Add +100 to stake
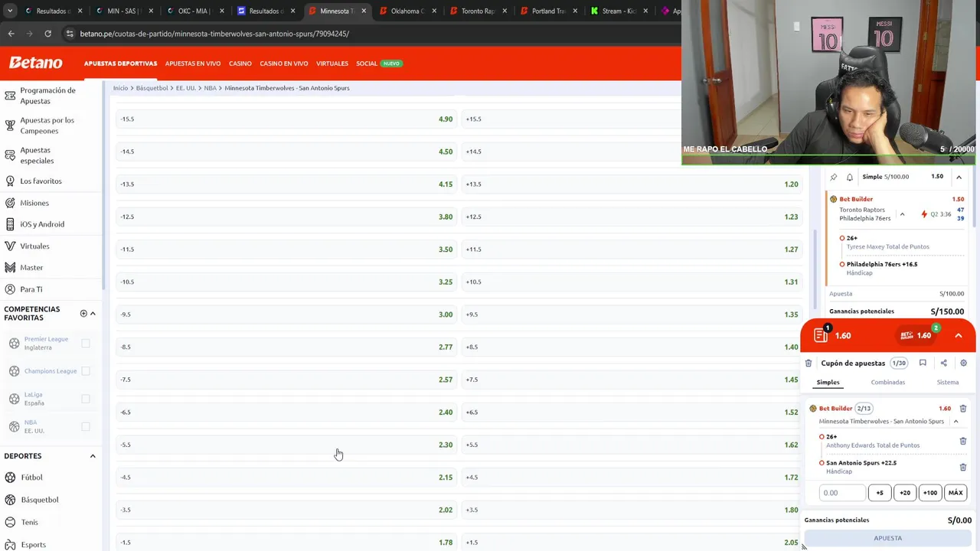The image size is (980, 551). [x=930, y=493]
